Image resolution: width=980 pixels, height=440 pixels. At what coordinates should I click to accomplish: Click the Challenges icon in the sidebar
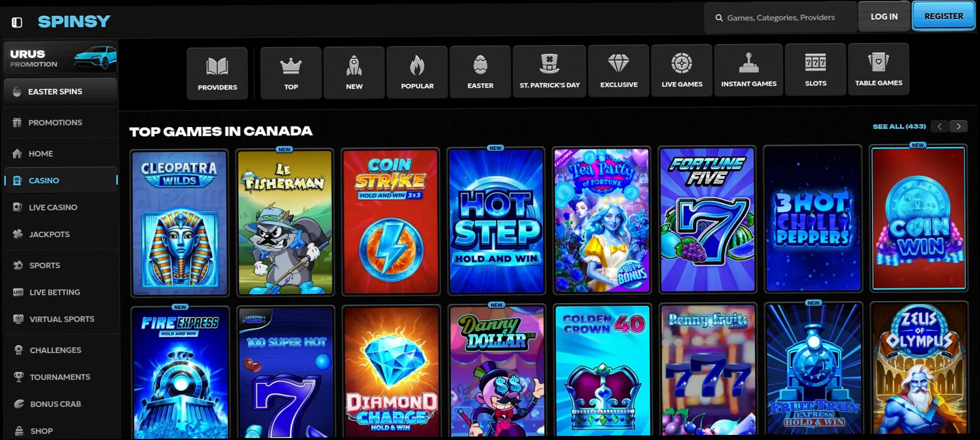[x=19, y=350]
